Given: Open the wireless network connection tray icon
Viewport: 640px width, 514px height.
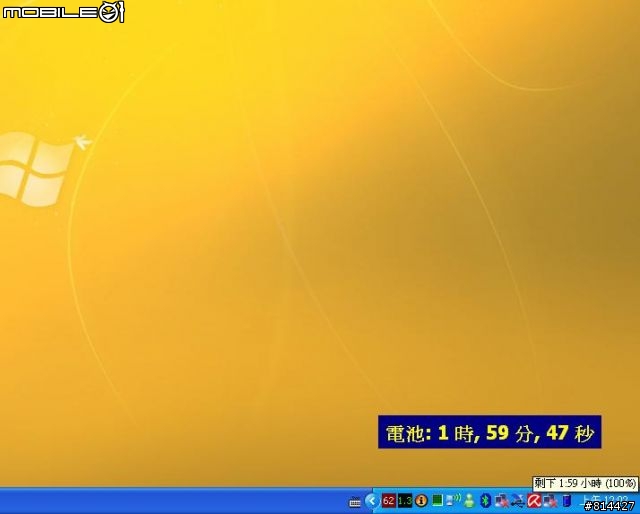Looking at the screenshot, I should (x=453, y=500).
